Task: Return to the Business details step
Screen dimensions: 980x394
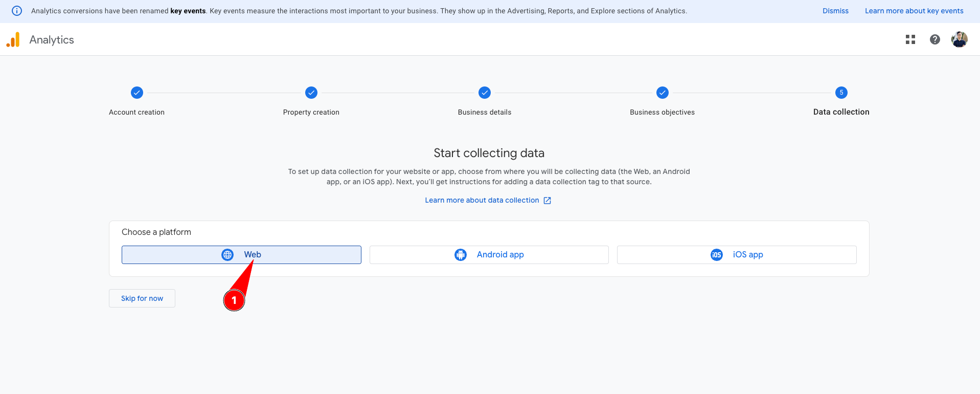Action: tap(485, 93)
